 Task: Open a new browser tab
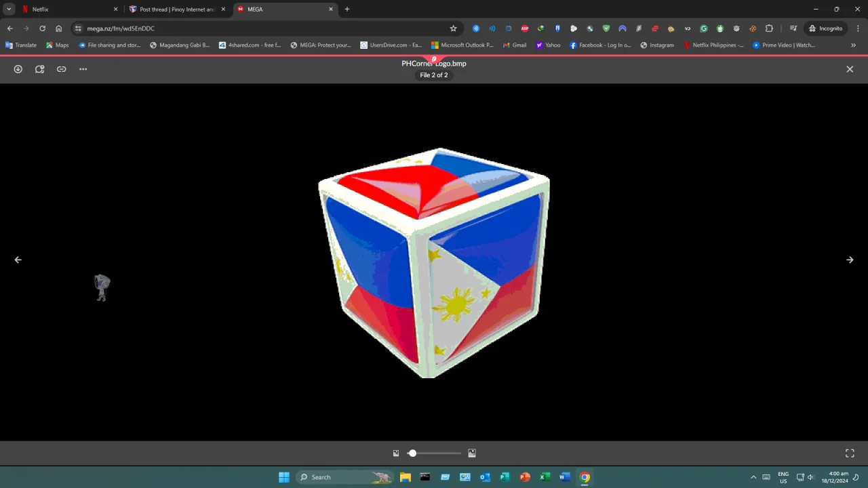click(x=347, y=9)
